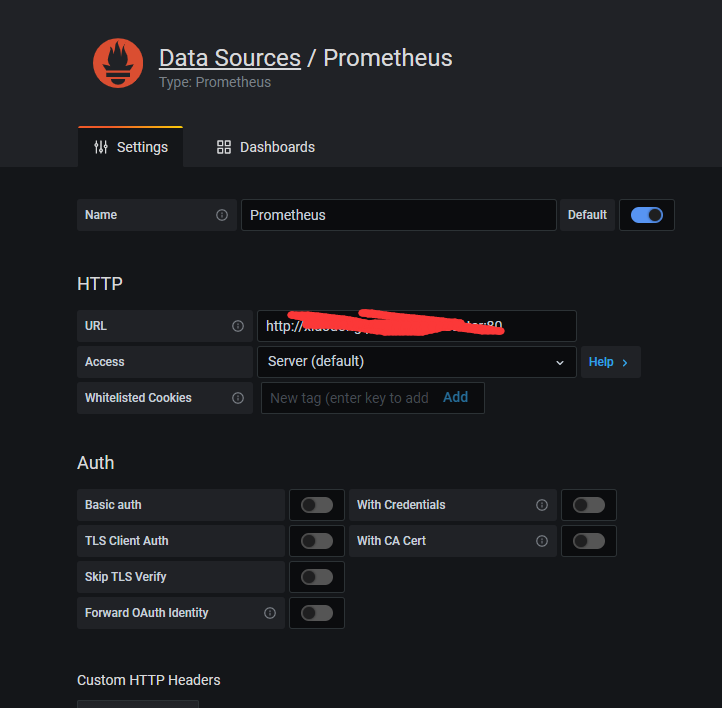
Task: Click the Name input field containing Prometheus
Action: 398,215
